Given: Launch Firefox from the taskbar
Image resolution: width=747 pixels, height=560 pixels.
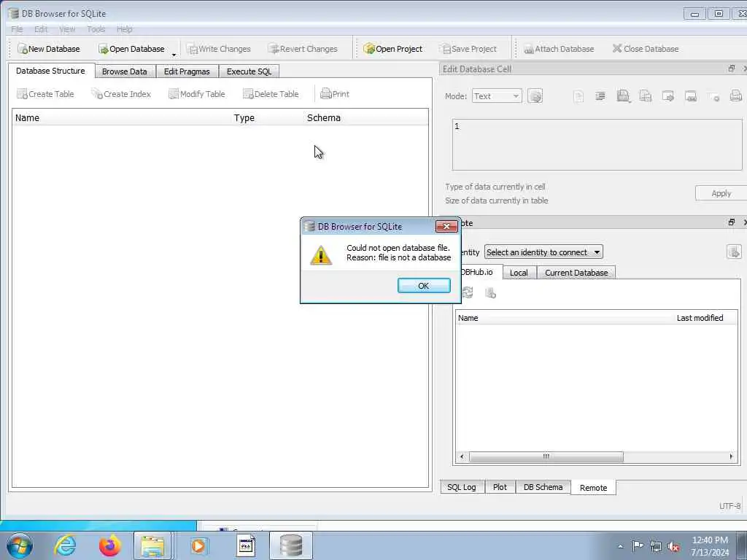Looking at the screenshot, I should [109, 545].
